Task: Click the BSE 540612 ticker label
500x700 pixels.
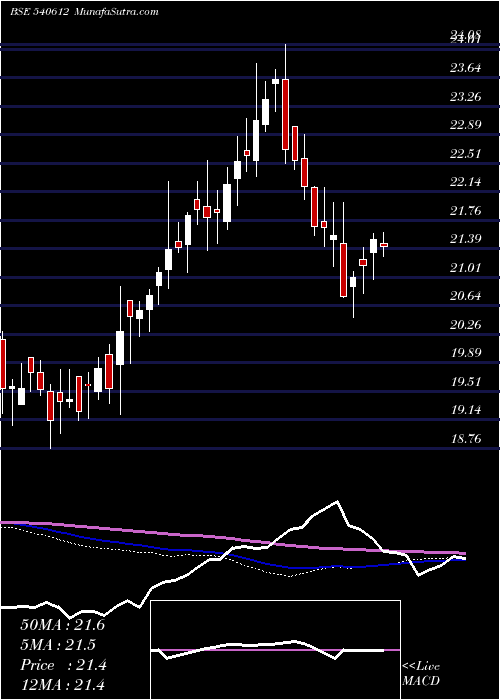Action: point(39,12)
